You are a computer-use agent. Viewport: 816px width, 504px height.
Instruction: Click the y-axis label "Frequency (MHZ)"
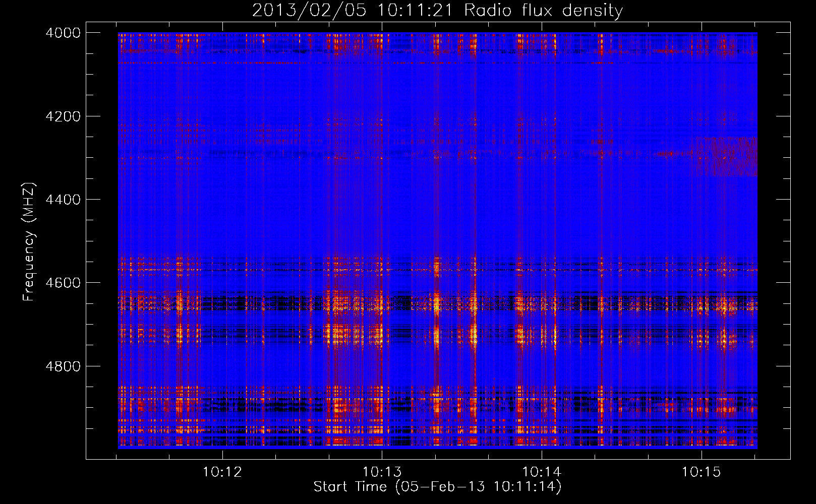[x=29, y=242]
